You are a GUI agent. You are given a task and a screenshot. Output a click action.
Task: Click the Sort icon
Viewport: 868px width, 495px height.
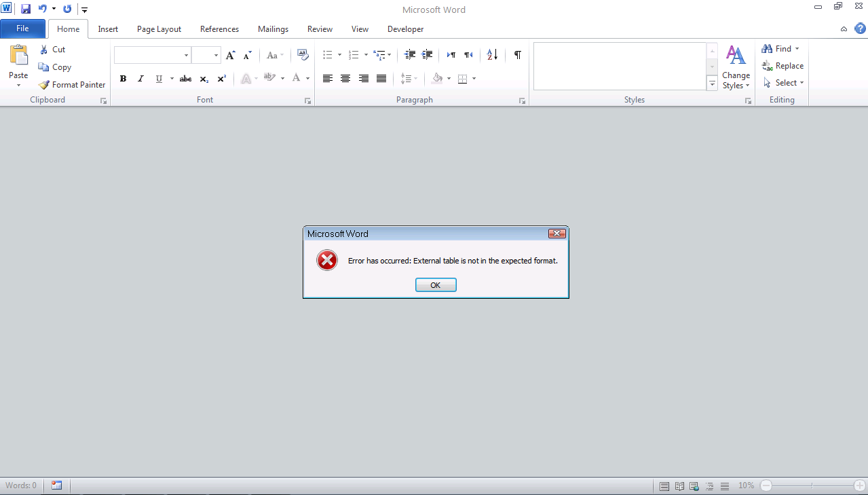tap(493, 55)
